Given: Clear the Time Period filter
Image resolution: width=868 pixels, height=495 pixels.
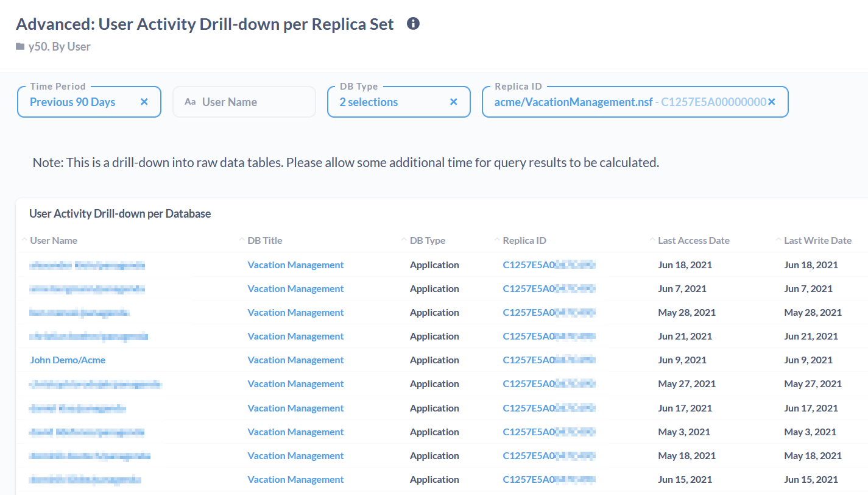Looking at the screenshot, I should [x=144, y=102].
